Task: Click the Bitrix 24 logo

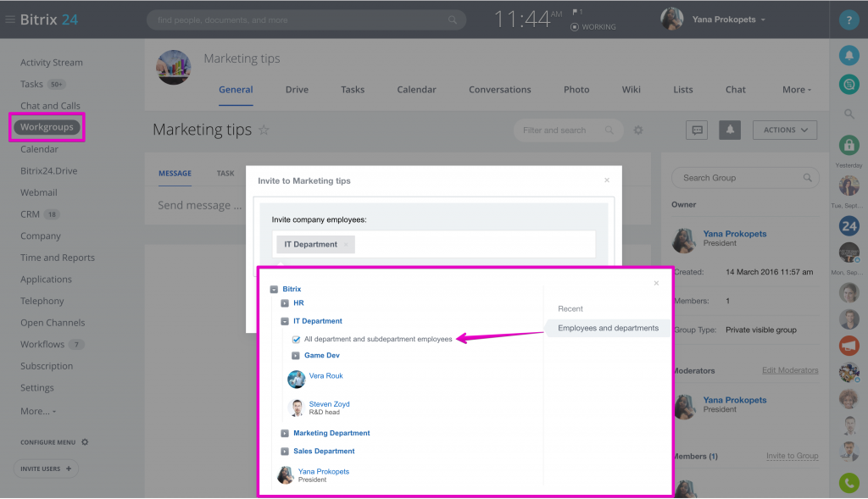Action: click(48, 19)
